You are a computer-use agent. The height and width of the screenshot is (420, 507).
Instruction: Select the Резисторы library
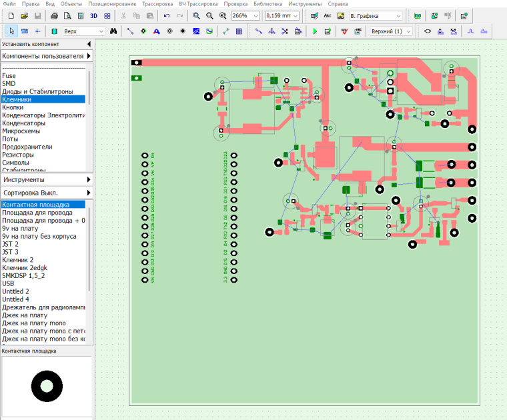(43, 155)
